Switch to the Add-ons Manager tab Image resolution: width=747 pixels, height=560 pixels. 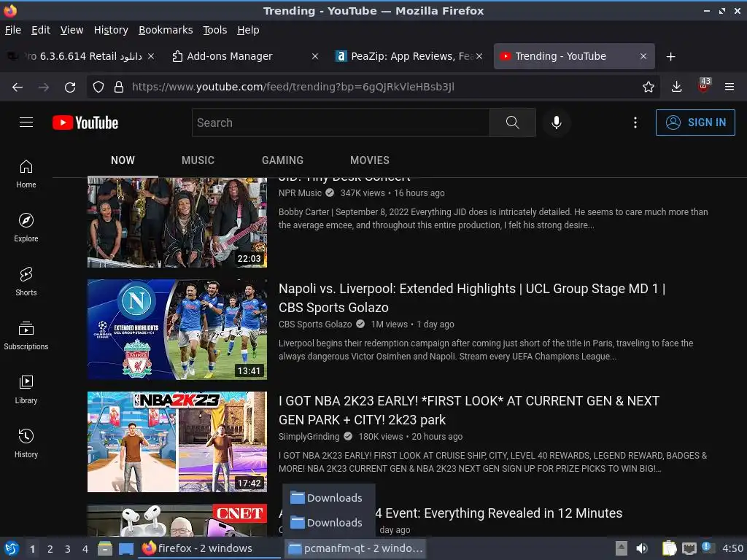[245, 56]
